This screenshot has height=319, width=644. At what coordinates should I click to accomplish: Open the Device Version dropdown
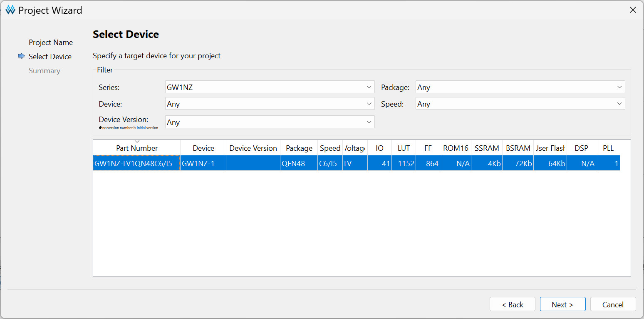pos(270,122)
